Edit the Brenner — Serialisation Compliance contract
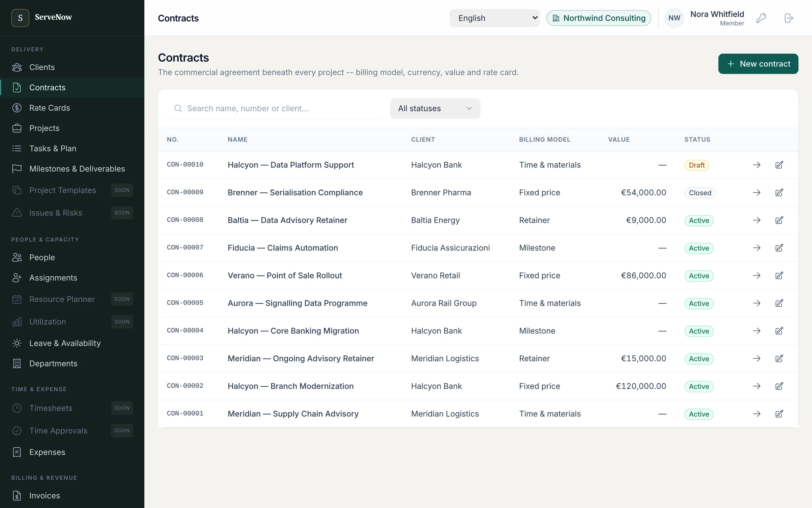812x508 pixels. (779, 192)
